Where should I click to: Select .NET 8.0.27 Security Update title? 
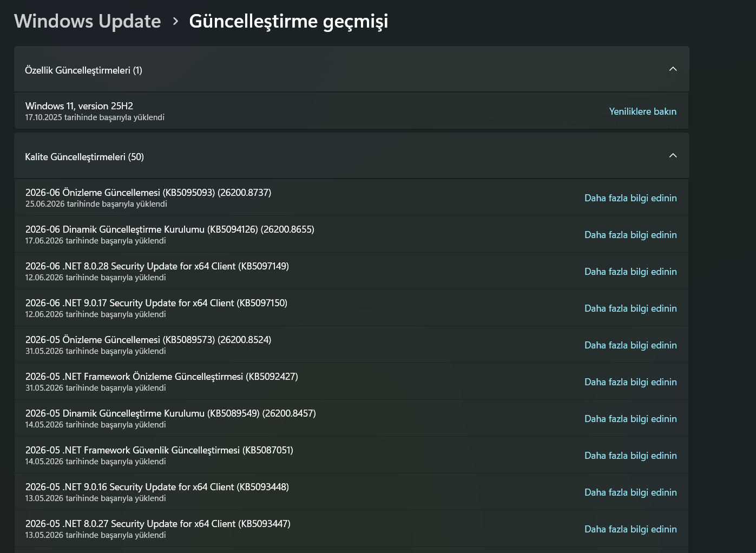[x=158, y=524]
